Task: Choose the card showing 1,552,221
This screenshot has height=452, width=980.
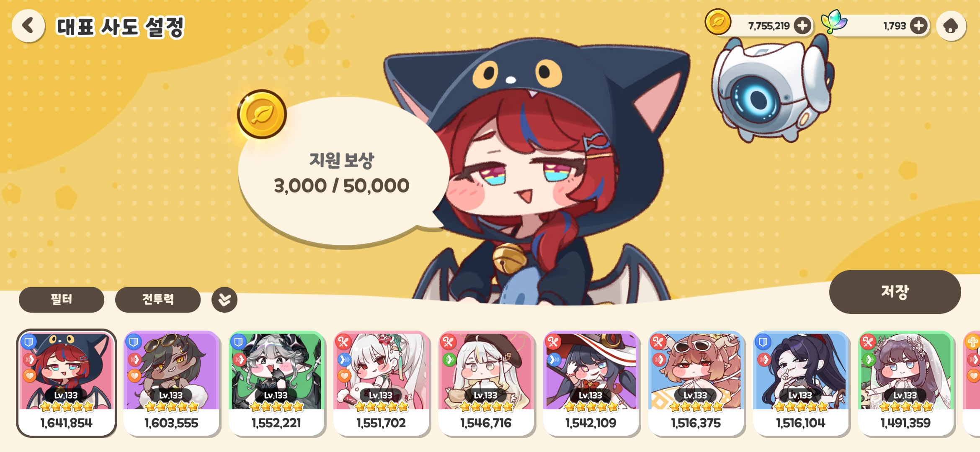Action: click(x=276, y=383)
